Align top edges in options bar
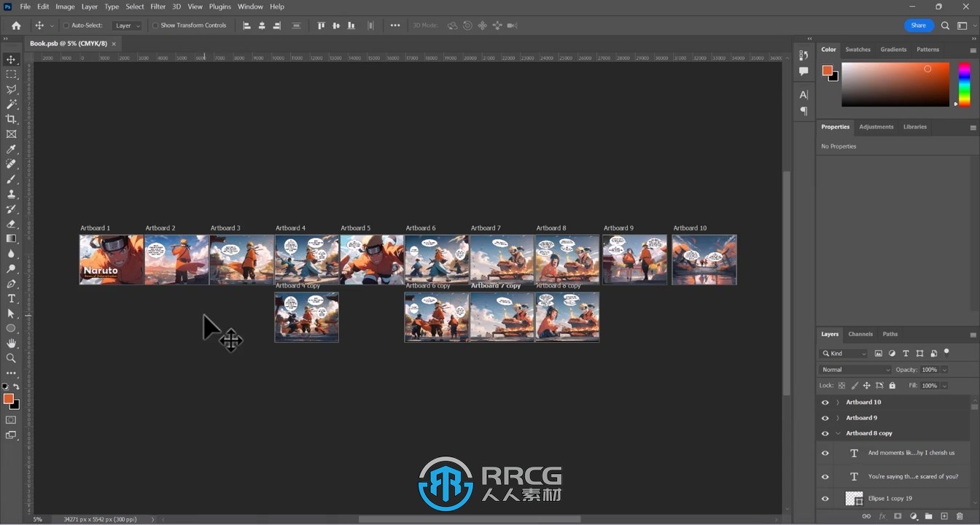 pos(321,26)
